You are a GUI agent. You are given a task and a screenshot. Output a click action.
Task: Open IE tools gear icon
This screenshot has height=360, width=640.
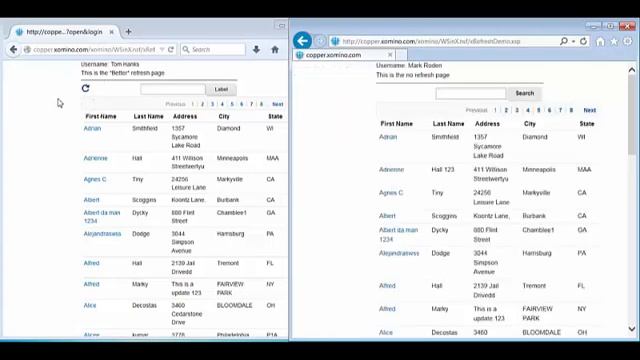tap(628, 41)
